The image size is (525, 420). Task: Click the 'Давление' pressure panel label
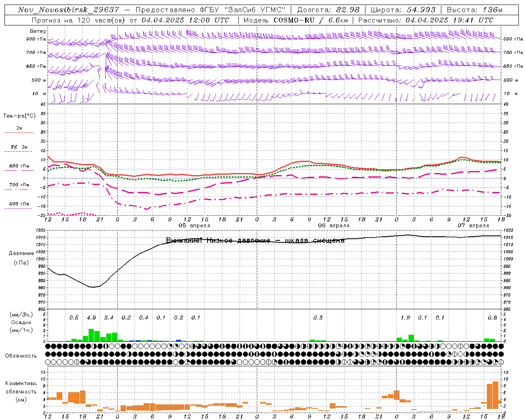[x=21, y=253]
